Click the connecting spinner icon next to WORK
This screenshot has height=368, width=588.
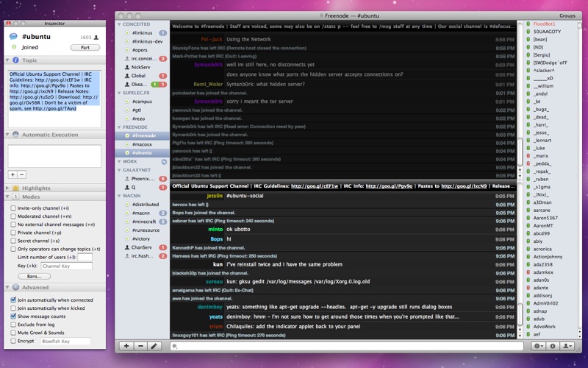point(164,162)
